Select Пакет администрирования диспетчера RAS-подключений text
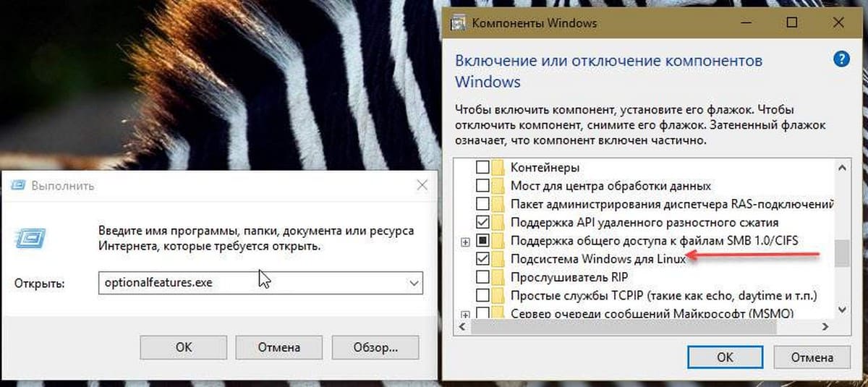Screen dimensions: 868x387 (x=672, y=204)
